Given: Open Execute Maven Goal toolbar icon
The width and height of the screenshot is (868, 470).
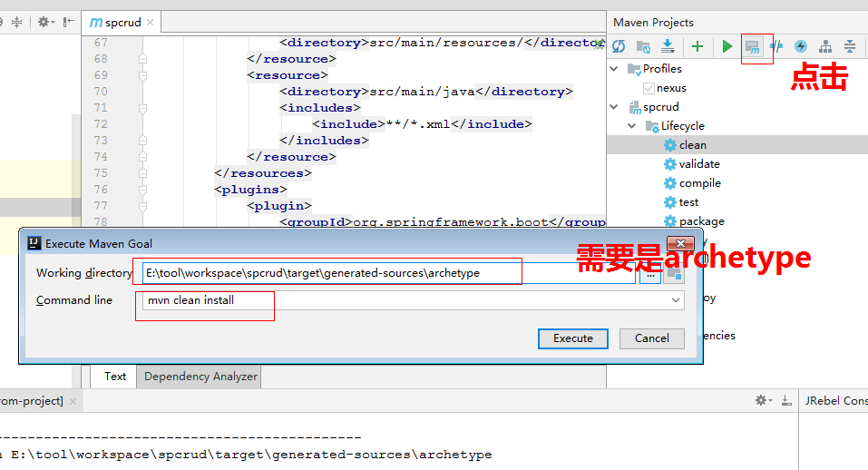Looking at the screenshot, I should point(752,47).
